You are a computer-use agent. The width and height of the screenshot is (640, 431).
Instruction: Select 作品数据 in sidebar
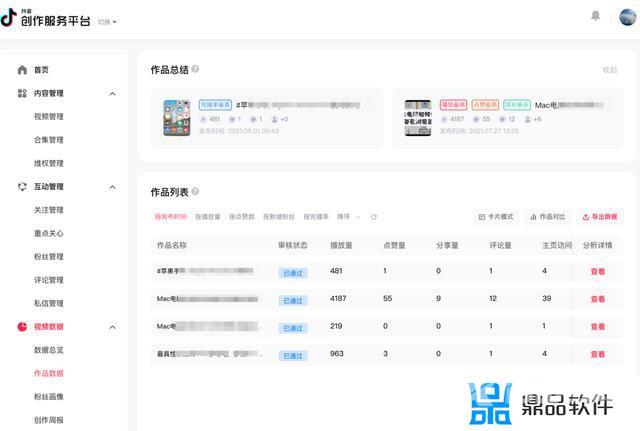[49, 373]
